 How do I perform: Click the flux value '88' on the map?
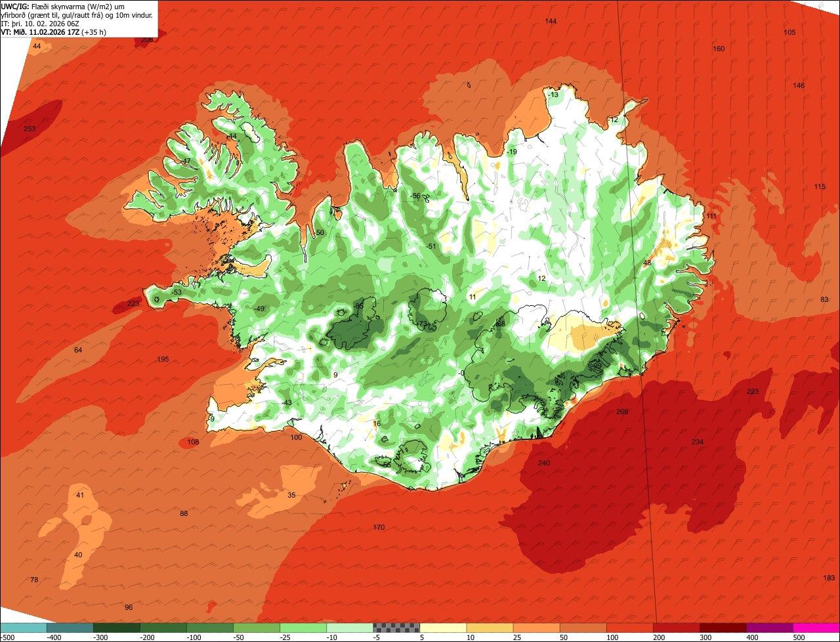[184, 513]
